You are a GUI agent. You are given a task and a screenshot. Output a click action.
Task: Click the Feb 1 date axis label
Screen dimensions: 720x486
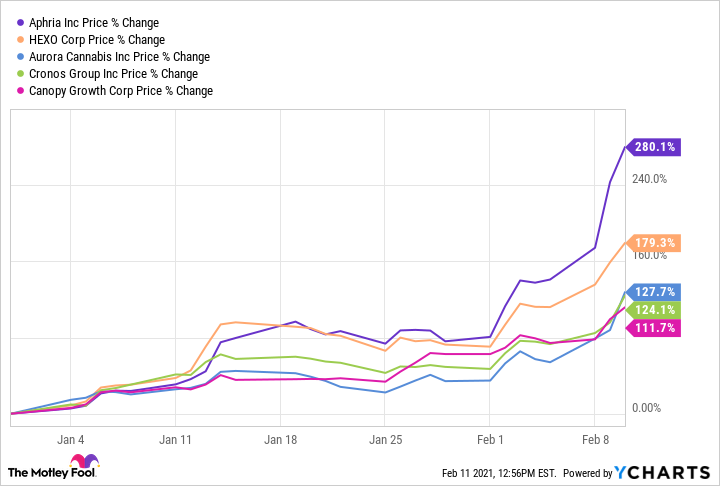[x=490, y=440]
